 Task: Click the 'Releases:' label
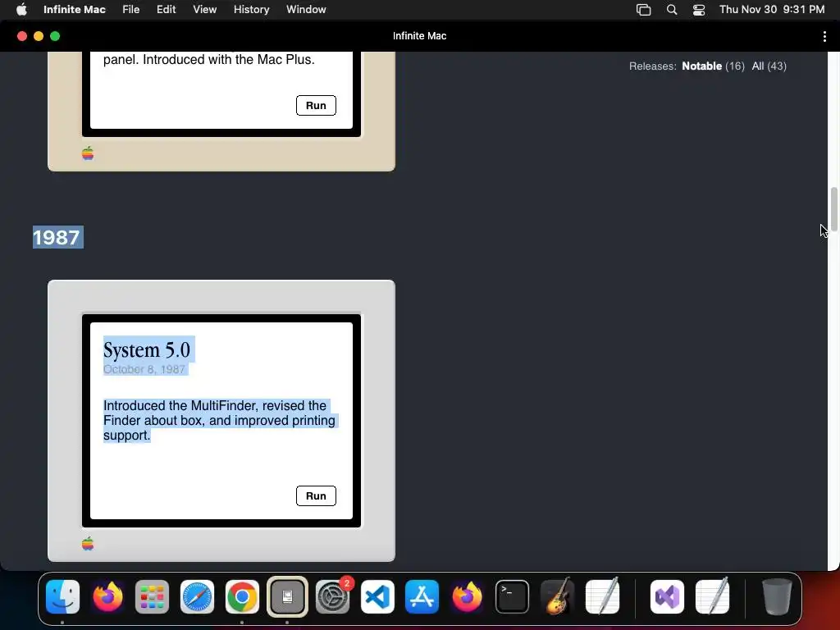(x=652, y=66)
